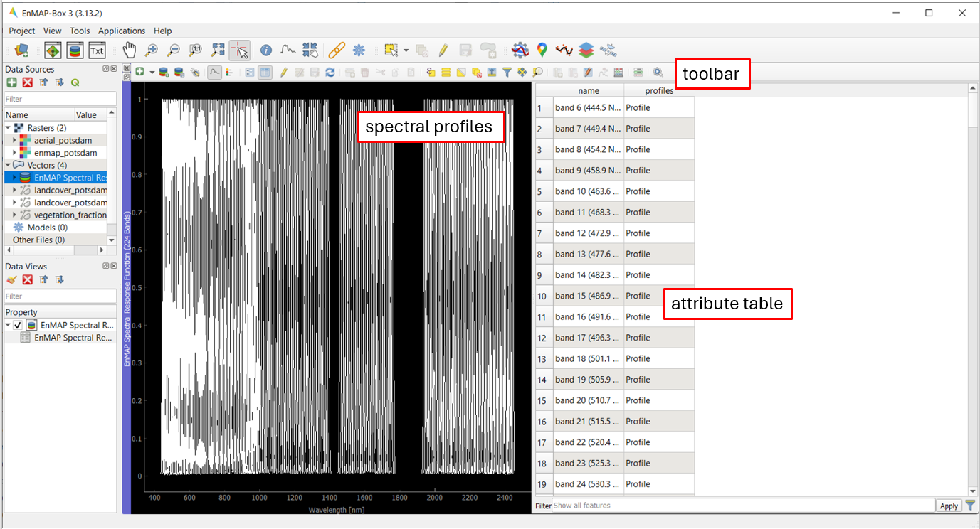Click the main toolbar pencil edit icon
Image resolution: width=980 pixels, height=529 pixels.
click(443, 50)
